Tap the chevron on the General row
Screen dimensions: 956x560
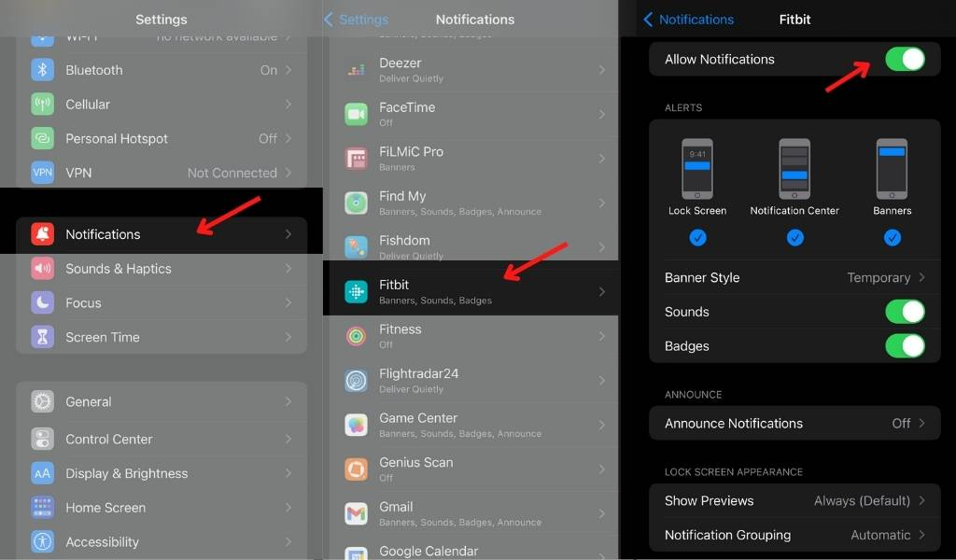pyautogui.click(x=288, y=401)
